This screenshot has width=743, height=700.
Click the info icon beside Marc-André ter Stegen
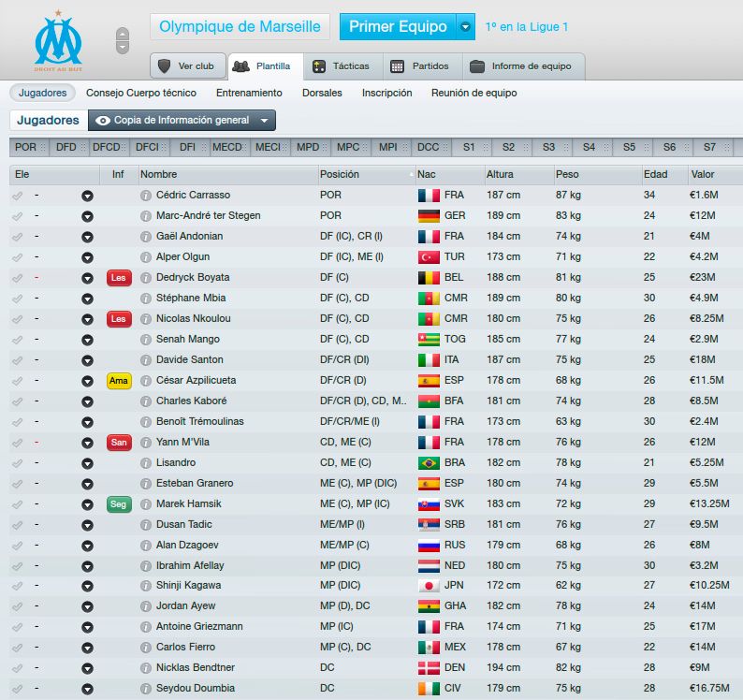click(146, 216)
